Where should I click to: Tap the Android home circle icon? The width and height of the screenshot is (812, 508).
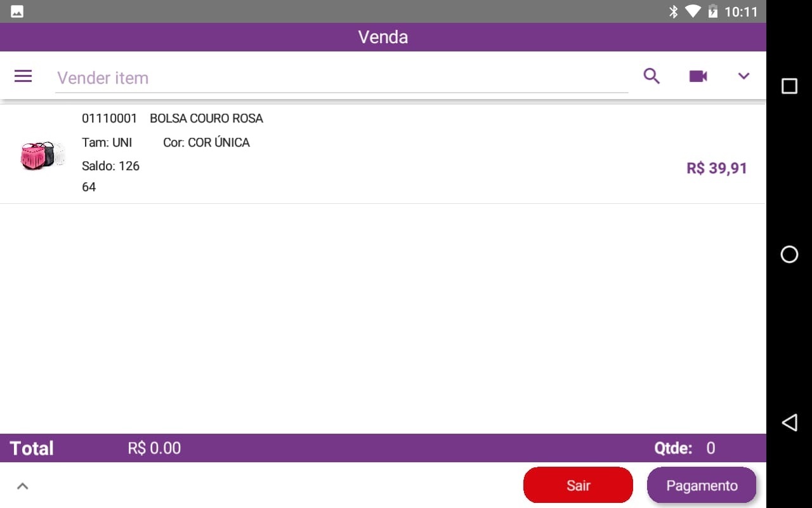tap(789, 255)
